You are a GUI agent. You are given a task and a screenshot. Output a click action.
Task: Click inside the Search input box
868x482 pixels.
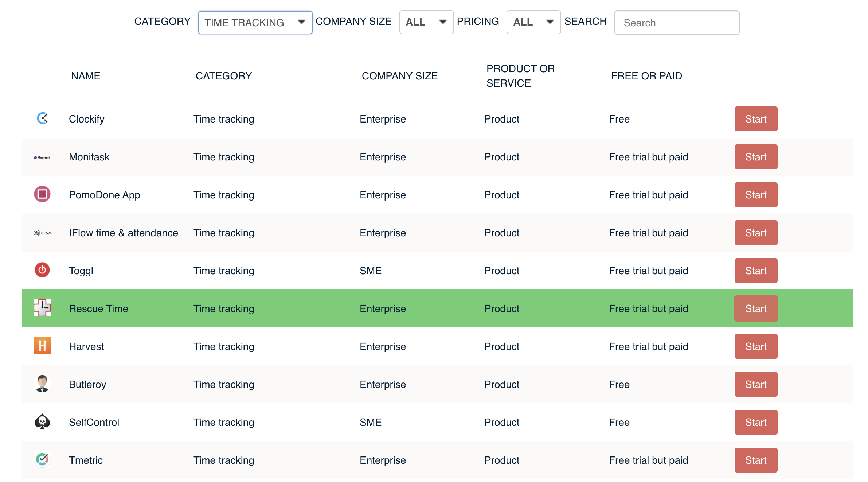click(676, 22)
